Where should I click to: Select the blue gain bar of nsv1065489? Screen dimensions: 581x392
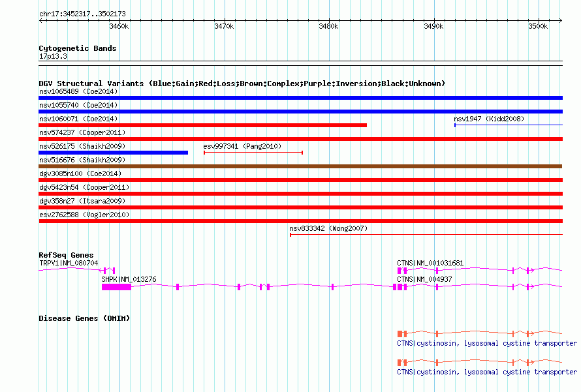click(300, 98)
